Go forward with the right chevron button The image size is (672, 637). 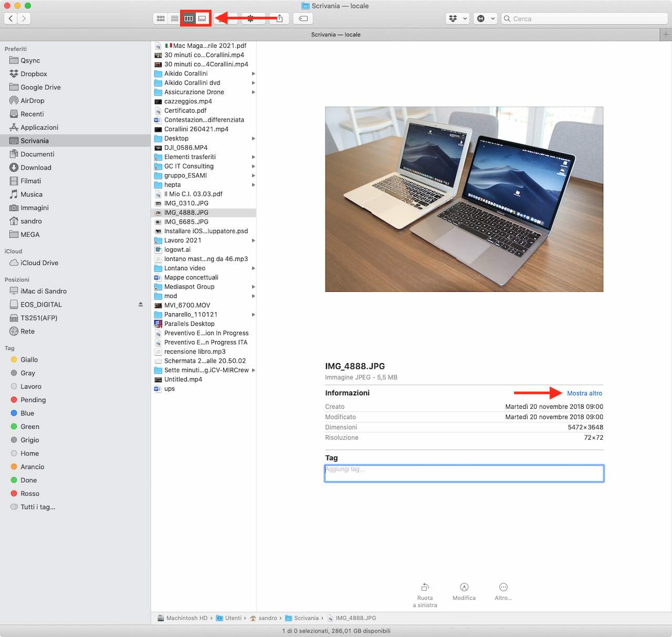(24, 18)
